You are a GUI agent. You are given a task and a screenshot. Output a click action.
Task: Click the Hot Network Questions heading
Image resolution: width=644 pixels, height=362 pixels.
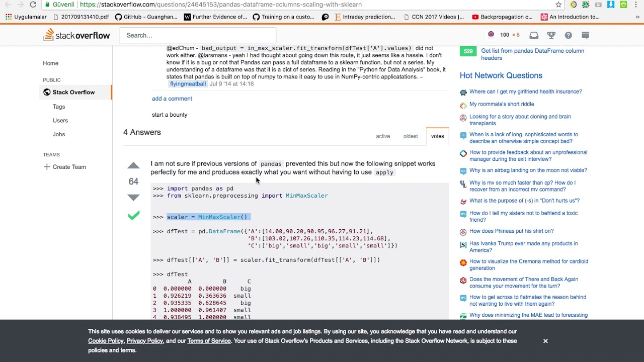(x=501, y=75)
